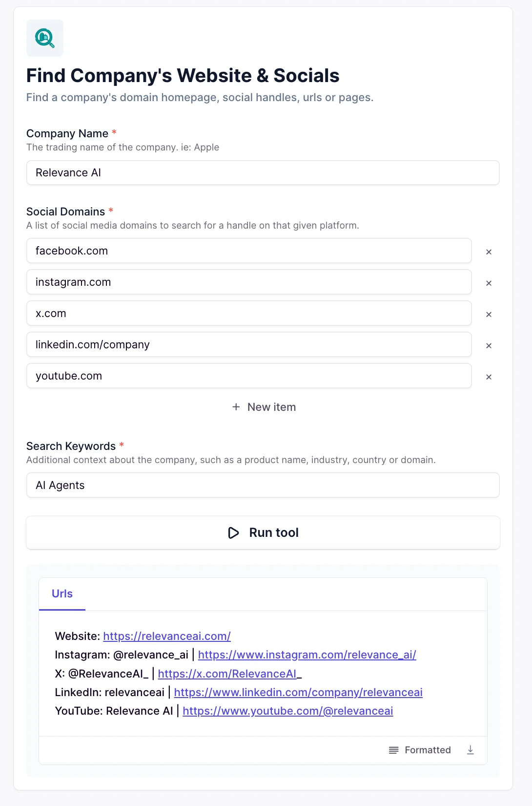Open the YouTube channel link
The width and height of the screenshot is (532, 806).
[287, 711]
